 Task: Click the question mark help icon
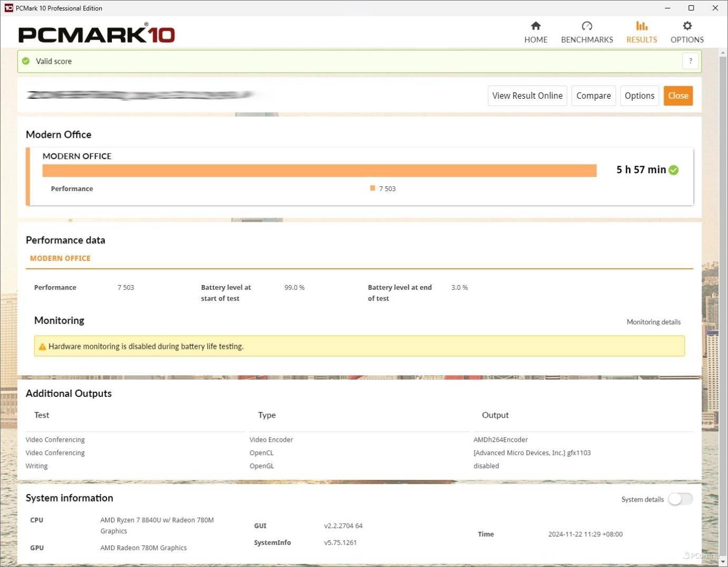[690, 61]
